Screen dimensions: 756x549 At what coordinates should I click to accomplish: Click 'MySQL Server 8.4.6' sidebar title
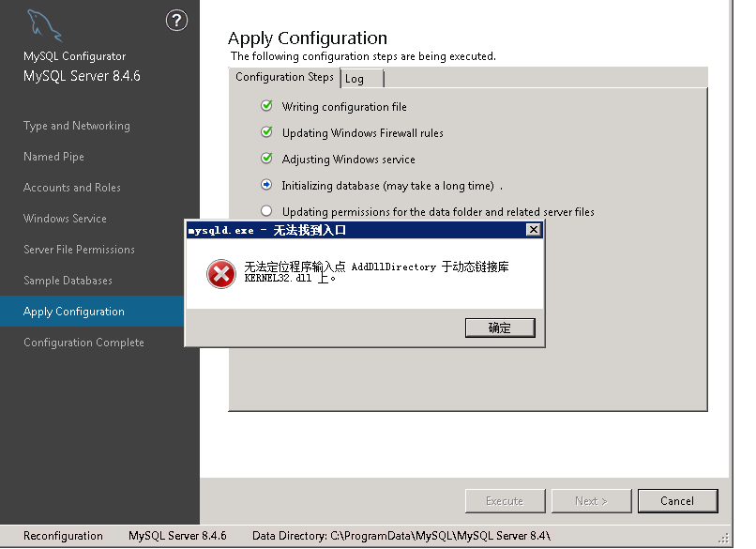pyautogui.click(x=82, y=76)
